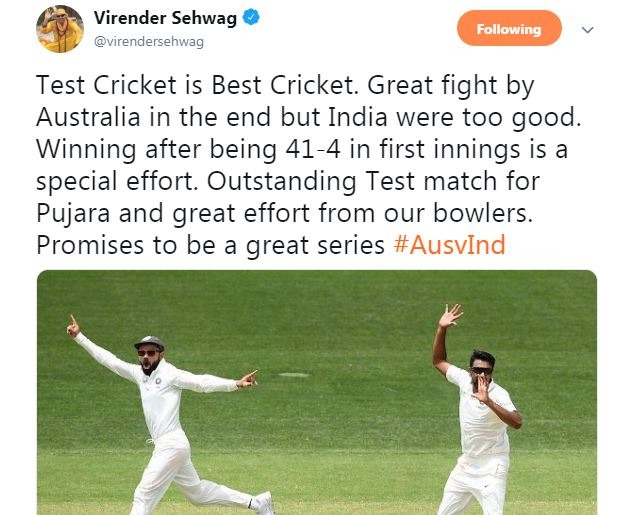Toggle the orange Following button
The height and width of the screenshot is (515, 633).
tap(509, 28)
